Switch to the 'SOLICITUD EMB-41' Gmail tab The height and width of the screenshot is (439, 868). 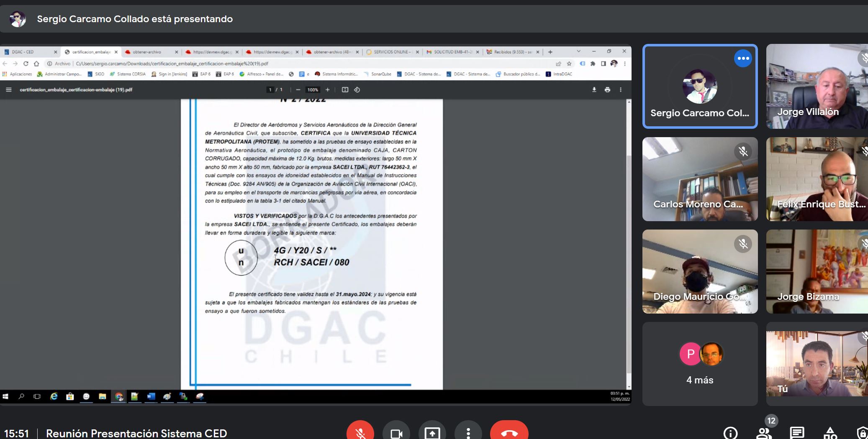click(452, 52)
